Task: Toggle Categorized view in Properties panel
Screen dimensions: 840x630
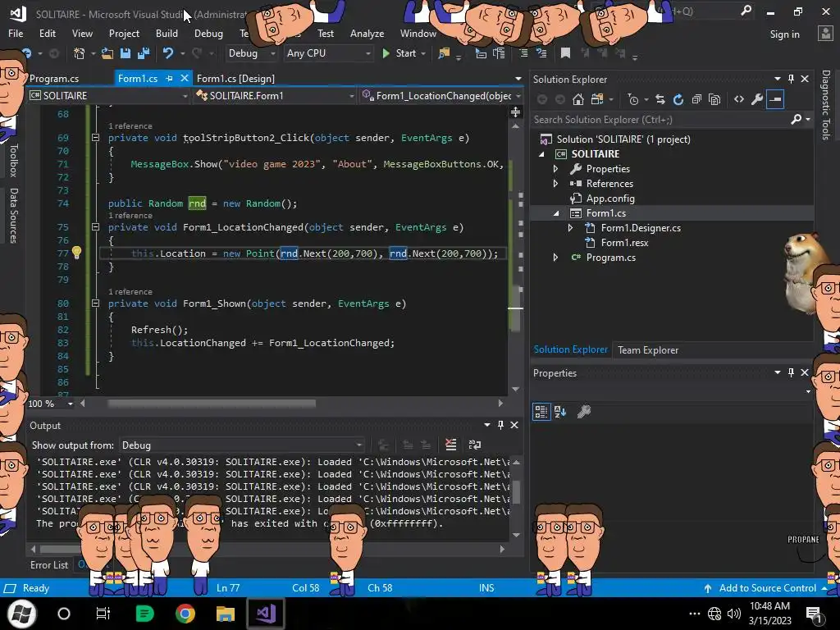Action: click(541, 412)
